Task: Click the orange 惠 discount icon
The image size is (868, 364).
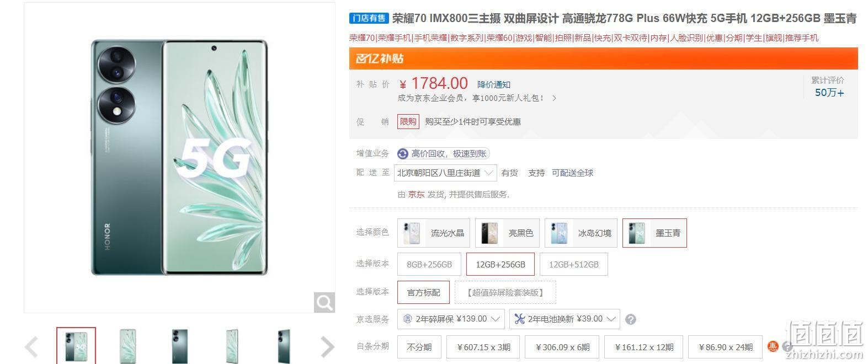Action: tap(773, 346)
